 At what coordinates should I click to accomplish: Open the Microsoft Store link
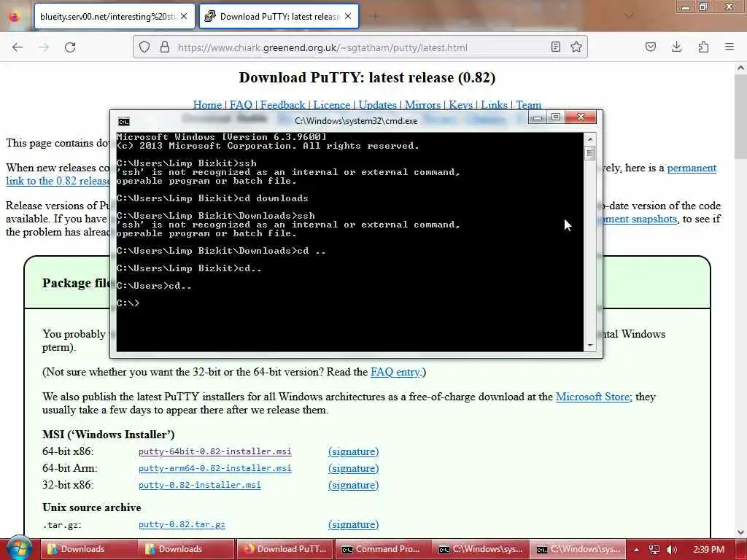point(593,397)
